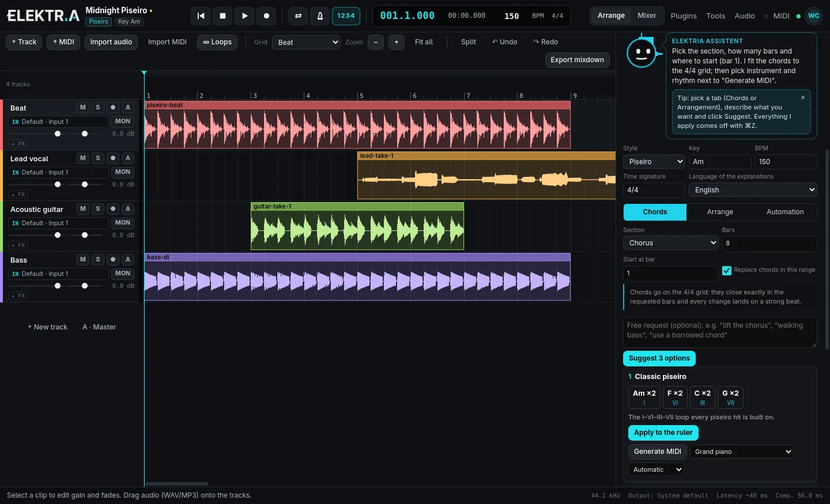Mute the Acoustic guitar track
The height and width of the screenshot is (504, 830).
tap(83, 209)
